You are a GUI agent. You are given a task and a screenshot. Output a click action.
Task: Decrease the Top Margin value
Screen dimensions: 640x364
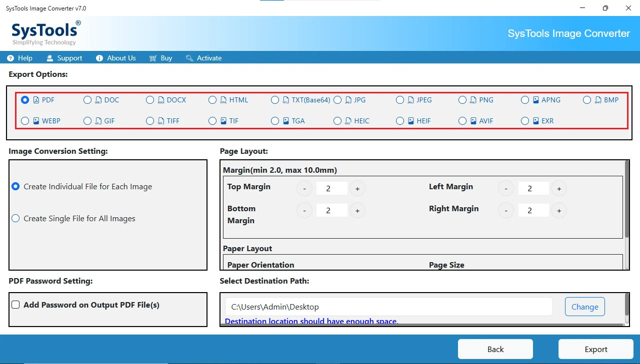tap(304, 189)
